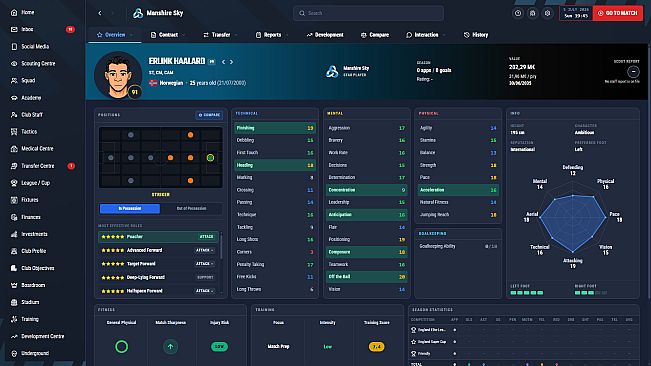Expand the Reports tab dropdown arrow

tap(287, 35)
